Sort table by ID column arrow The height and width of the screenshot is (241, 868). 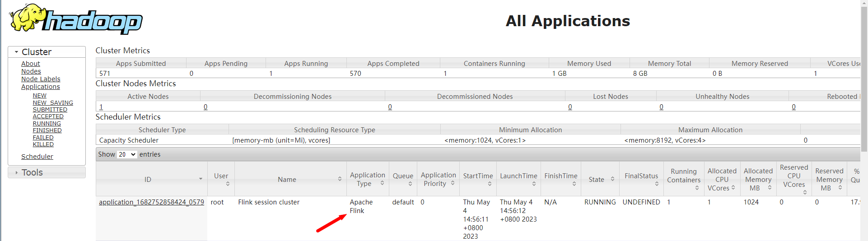pos(201,179)
